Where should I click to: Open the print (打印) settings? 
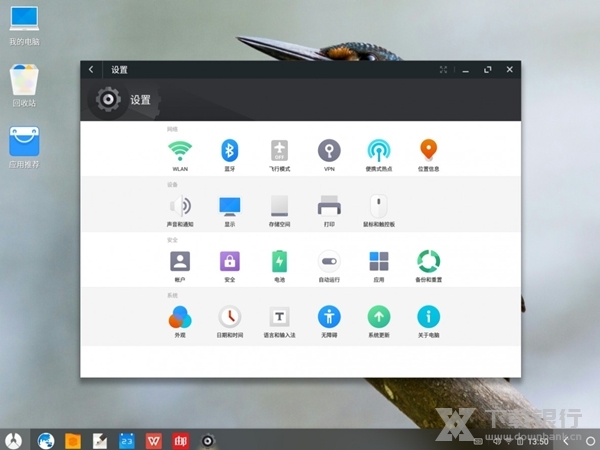click(x=329, y=207)
